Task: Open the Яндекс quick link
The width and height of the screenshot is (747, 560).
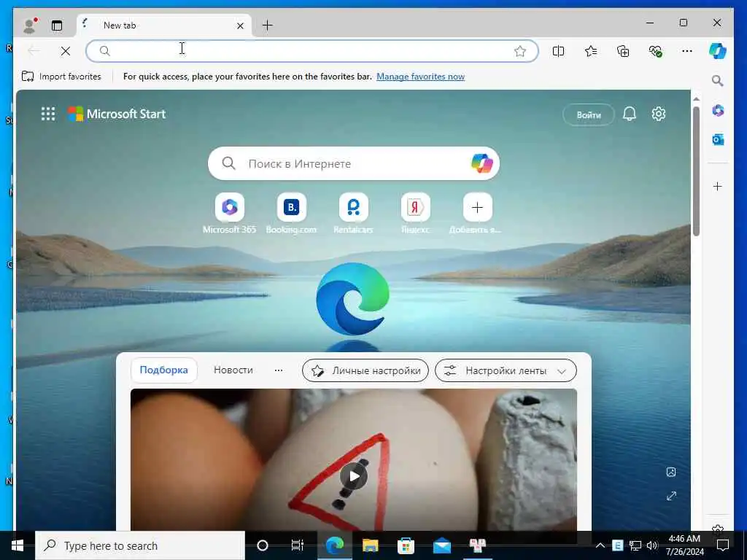Action: coord(415,214)
